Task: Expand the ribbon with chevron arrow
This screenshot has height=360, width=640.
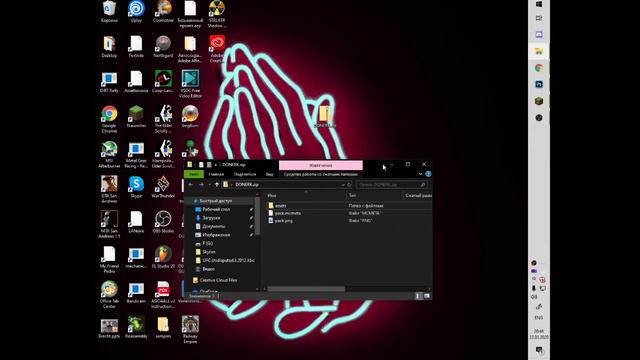Action: (420, 174)
